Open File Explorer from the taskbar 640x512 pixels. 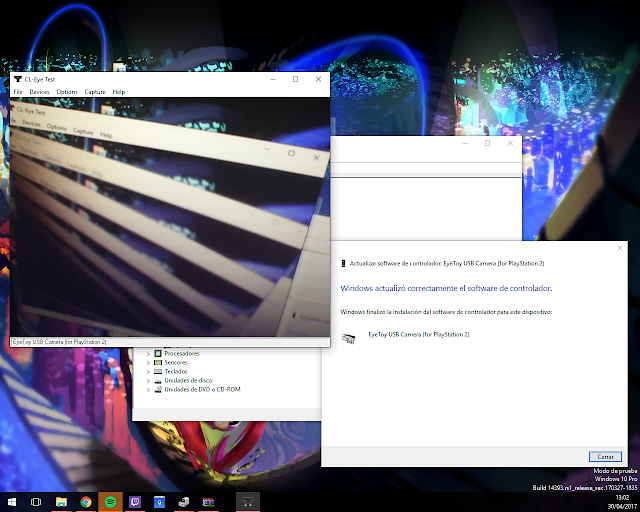61,502
